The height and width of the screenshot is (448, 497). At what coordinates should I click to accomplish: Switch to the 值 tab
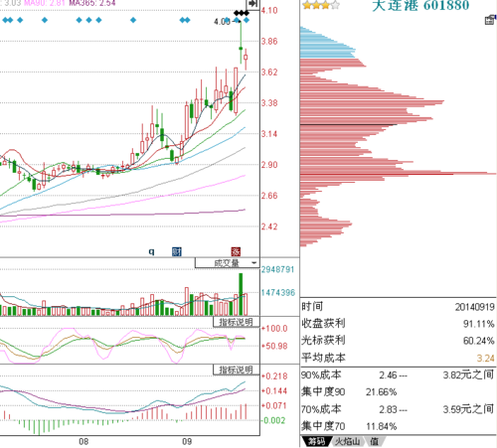(x=375, y=441)
